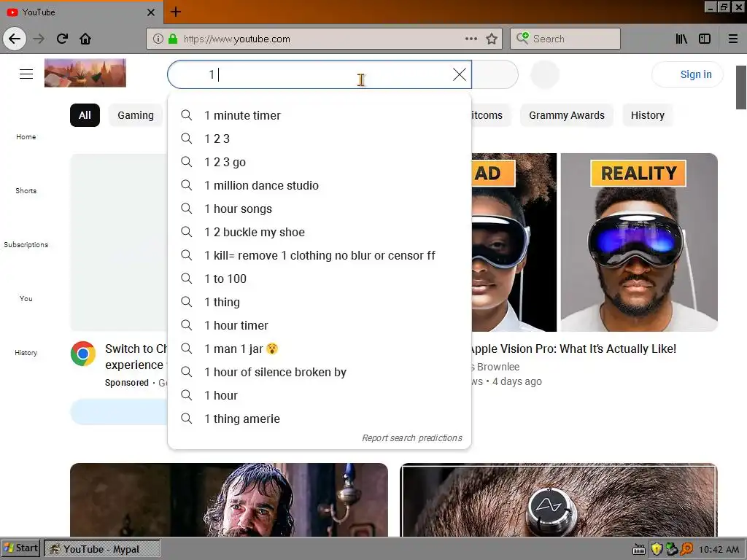Click the yellow shield tray icon
Viewport: 747px width, 560px height.
coord(657,549)
